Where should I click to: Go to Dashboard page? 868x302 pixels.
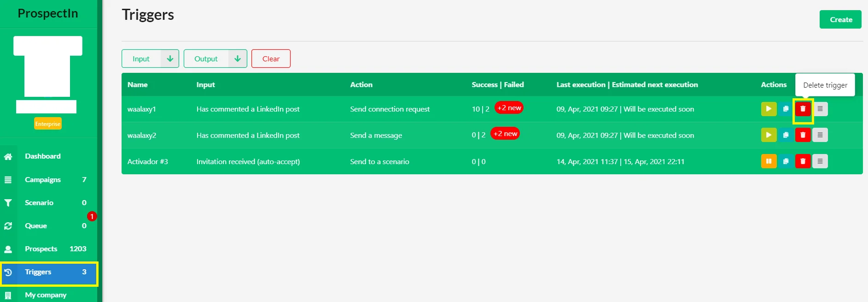coord(43,156)
